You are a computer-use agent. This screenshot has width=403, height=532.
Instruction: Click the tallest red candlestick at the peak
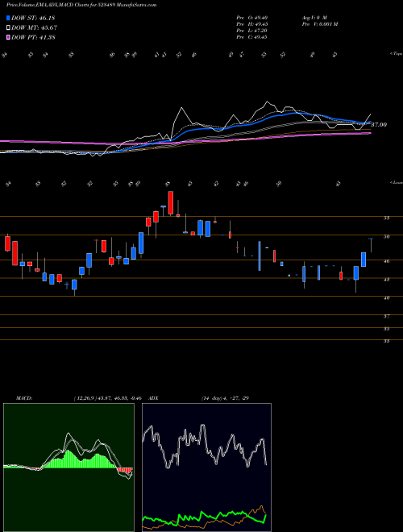point(171,203)
